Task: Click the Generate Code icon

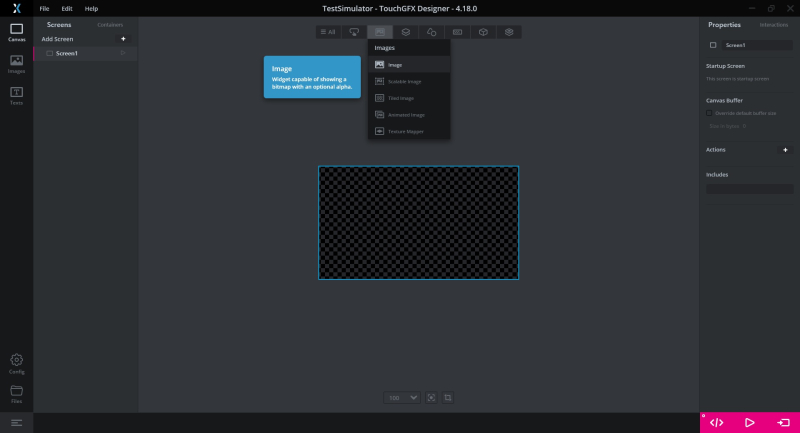Action: coord(716,423)
